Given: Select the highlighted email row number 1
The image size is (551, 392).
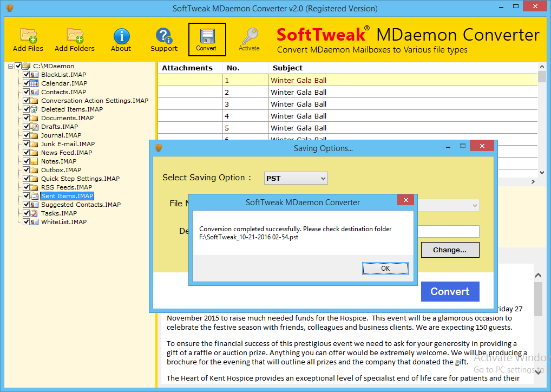Looking at the screenshot, I should click(x=347, y=80).
